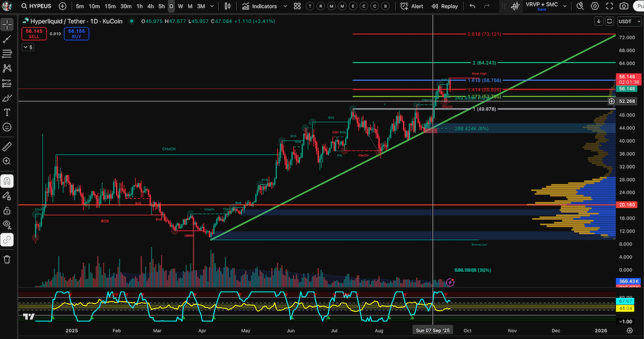Select the 3M interval

[x=201, y=6]
